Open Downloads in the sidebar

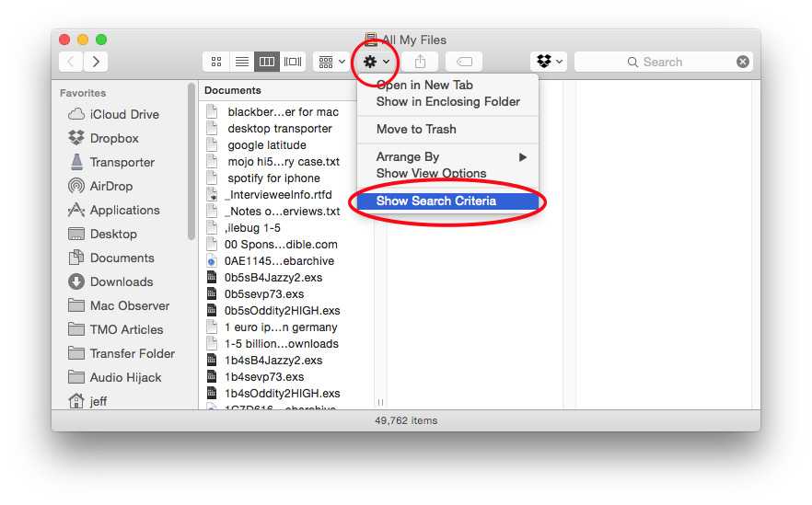point(110,281)
